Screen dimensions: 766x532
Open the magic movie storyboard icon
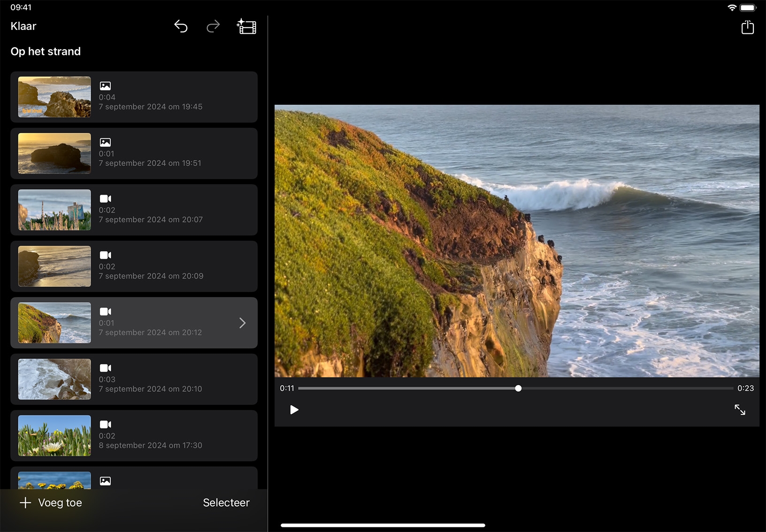pyautogui.click(x=246, y=26)
